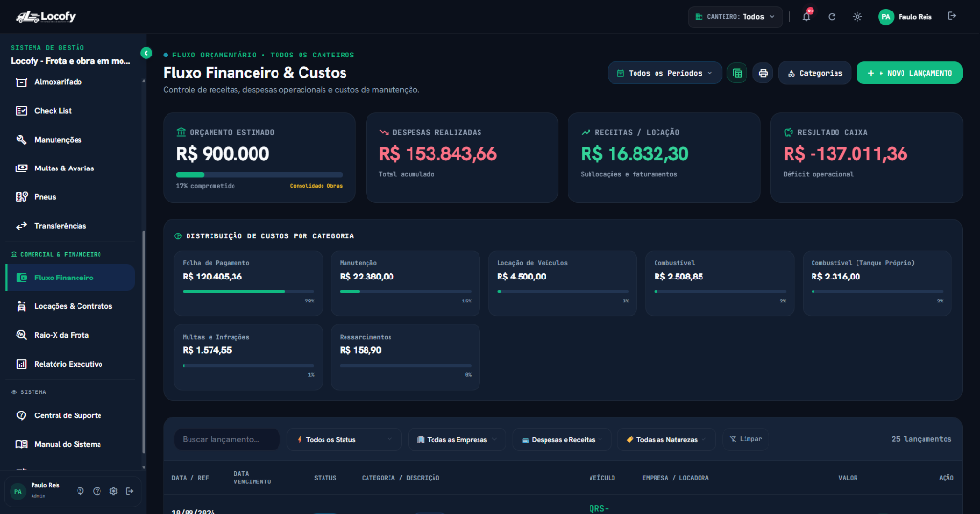Open Central de Suporte
The height and width of the screenshot is (514, 980).
tap(70, 415)
